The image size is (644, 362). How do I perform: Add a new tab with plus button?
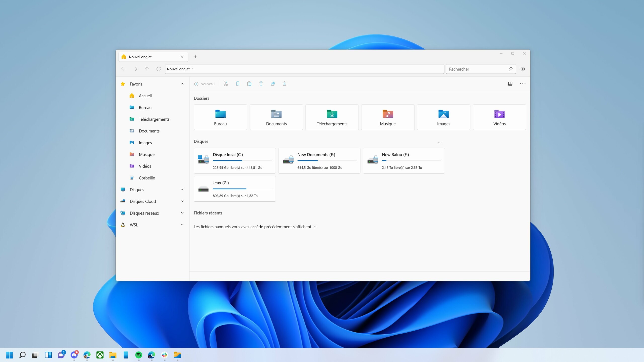pyautogui.click(x=195, y=57)
